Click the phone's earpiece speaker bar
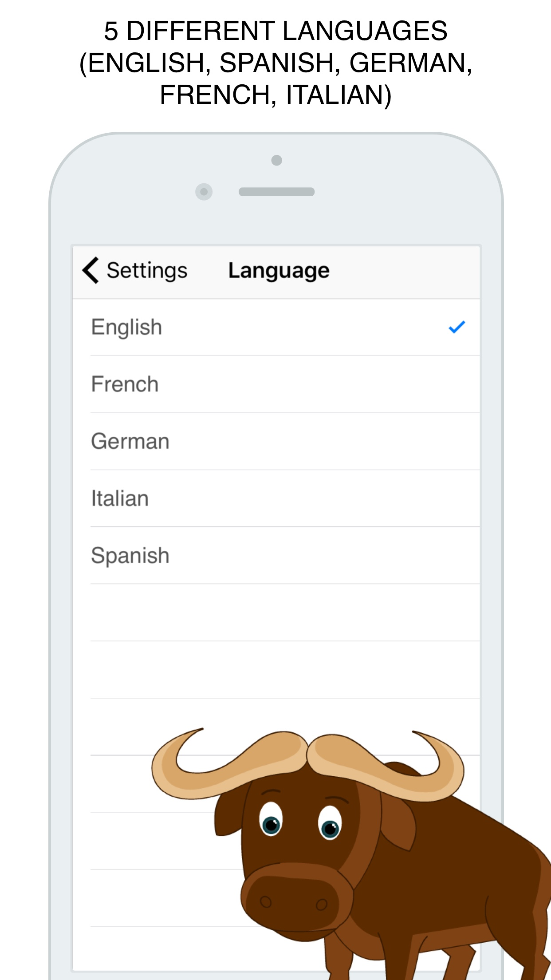Screen dimensions: 551x980 [276, 192]
